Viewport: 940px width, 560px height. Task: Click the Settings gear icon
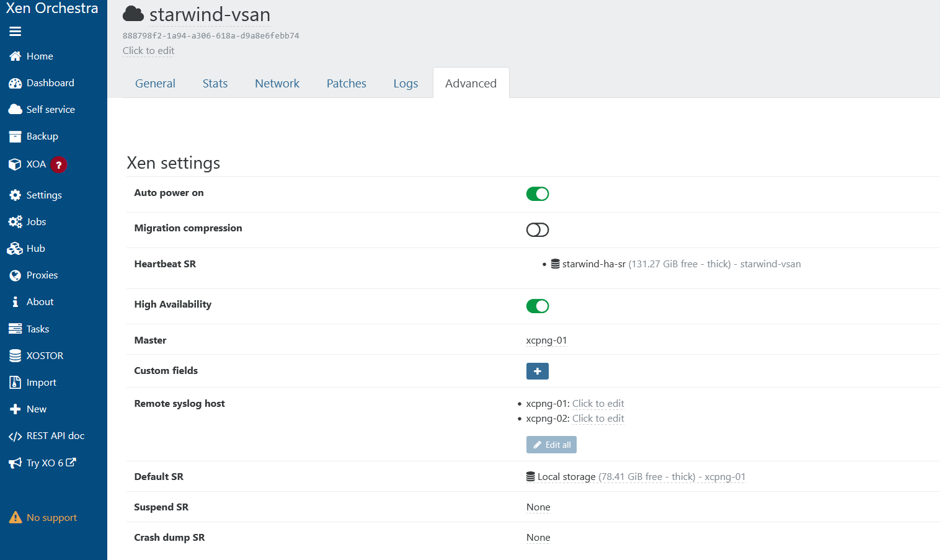(x=16, y=195)
